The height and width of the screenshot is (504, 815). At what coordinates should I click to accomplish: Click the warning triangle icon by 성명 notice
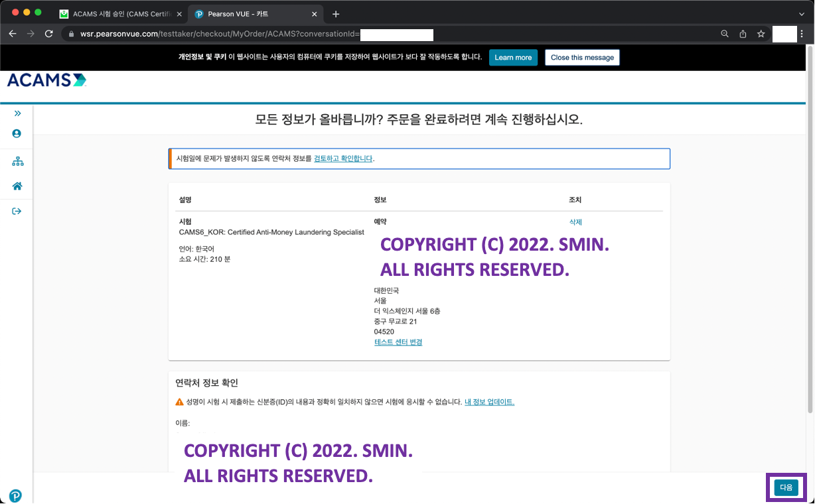[x=179, y=402]
